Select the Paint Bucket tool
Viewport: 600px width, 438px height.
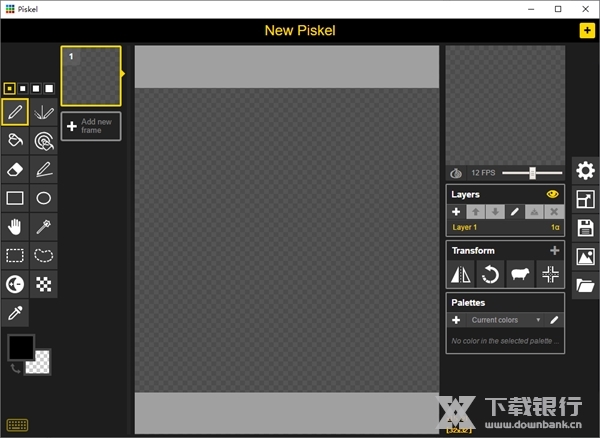click(15, 140)
